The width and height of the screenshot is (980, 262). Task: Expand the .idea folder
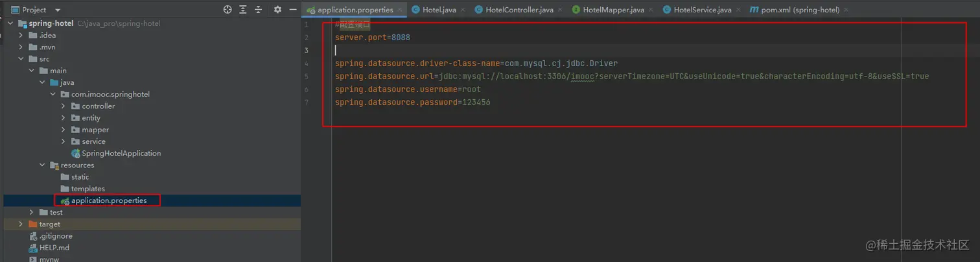(21, 35)
